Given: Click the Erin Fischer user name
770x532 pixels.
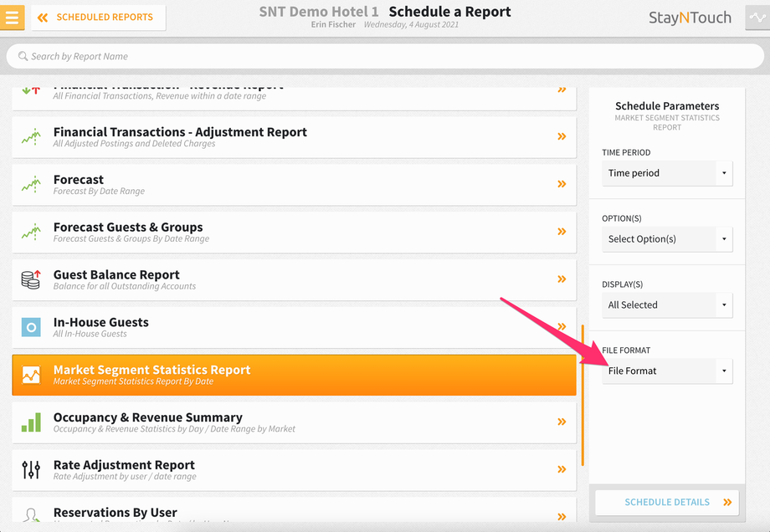Looking at the screenshot, I should tap(333, 24).
